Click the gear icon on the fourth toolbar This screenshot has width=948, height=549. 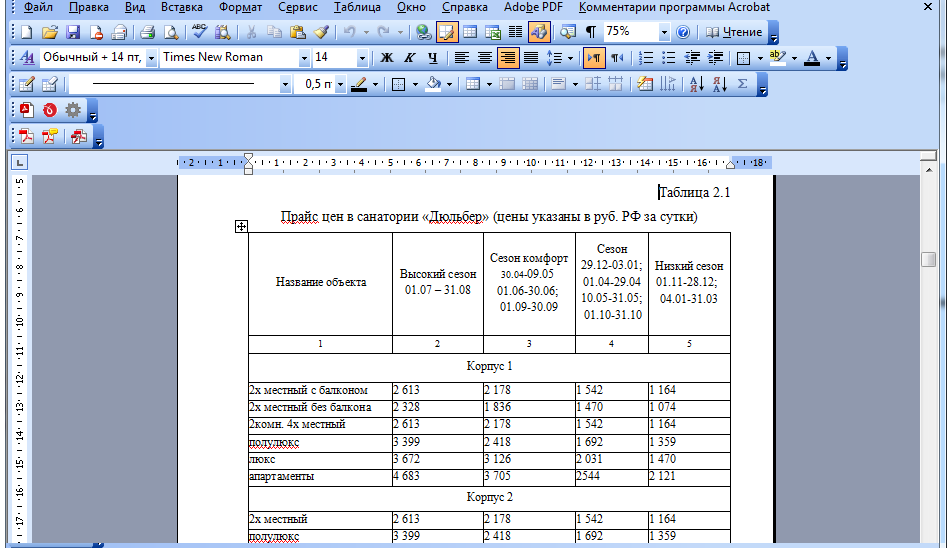tap(73, 110)
